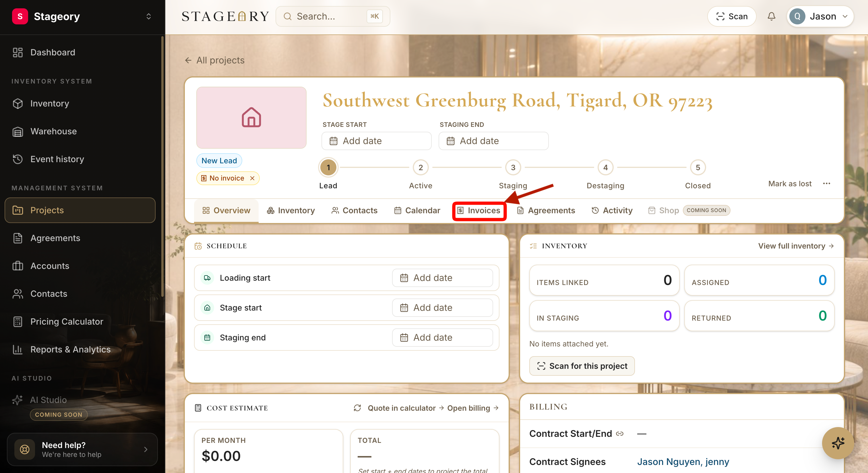868x473 pixels.
Task: Open Inventory in the sidebar
Action: [x=80, y=103]
